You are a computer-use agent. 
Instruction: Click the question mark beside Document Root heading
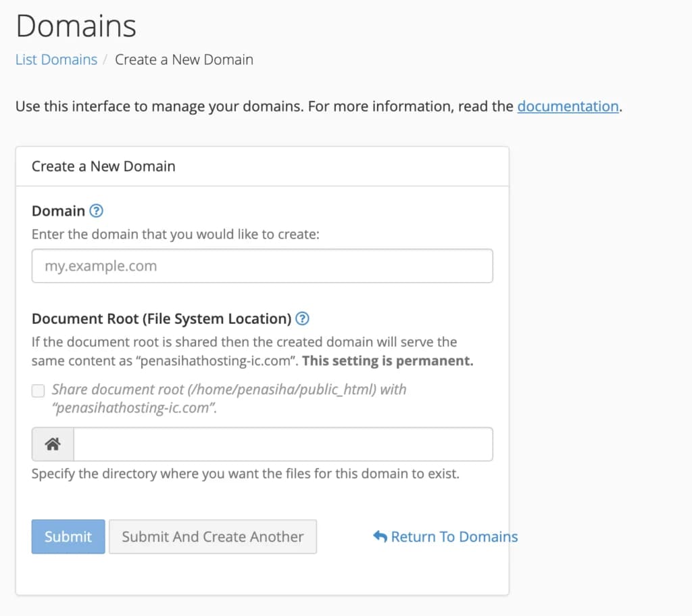(303, 318)
